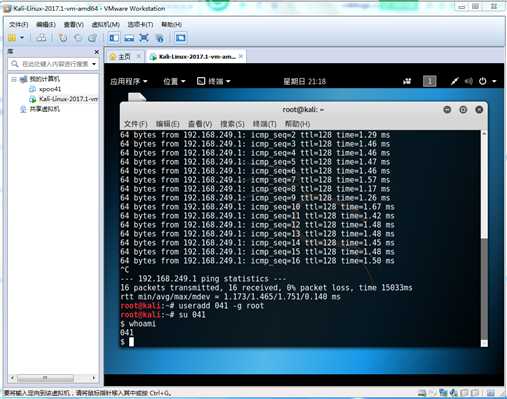Open terminal 编辑(E) menu
The image size is (507, 399).
coord(168,124)
